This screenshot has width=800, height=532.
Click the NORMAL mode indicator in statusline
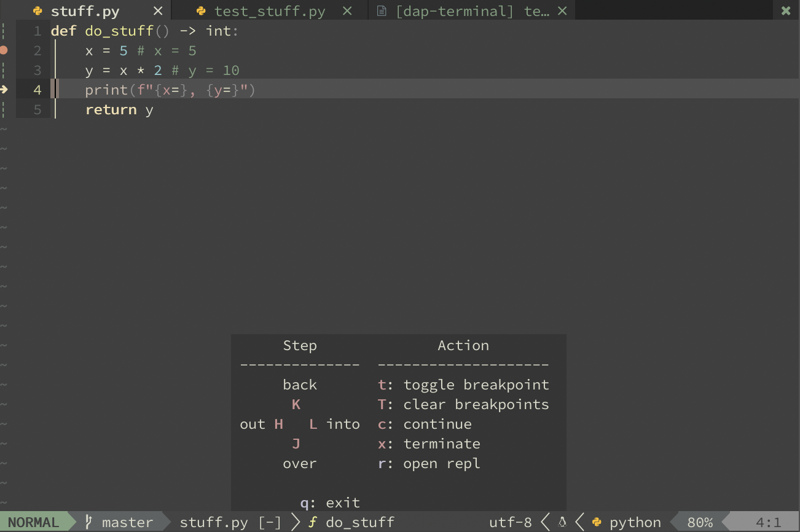point(34,522)
